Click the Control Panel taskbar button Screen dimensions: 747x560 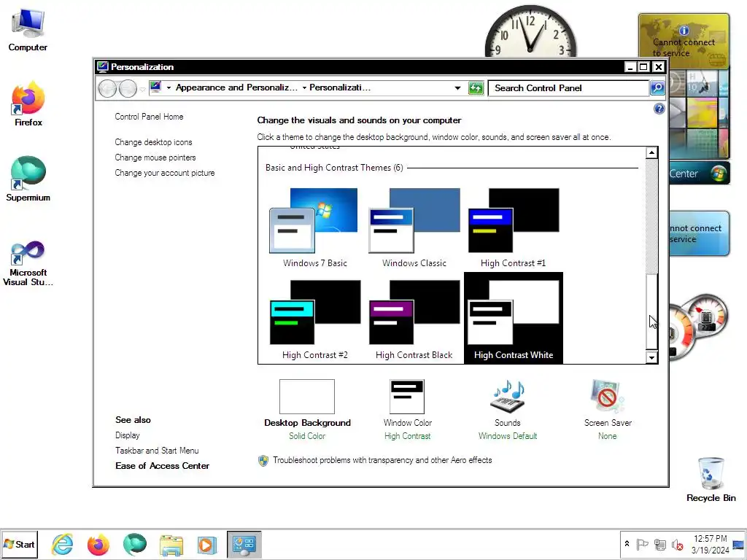[x=244, y=544]
